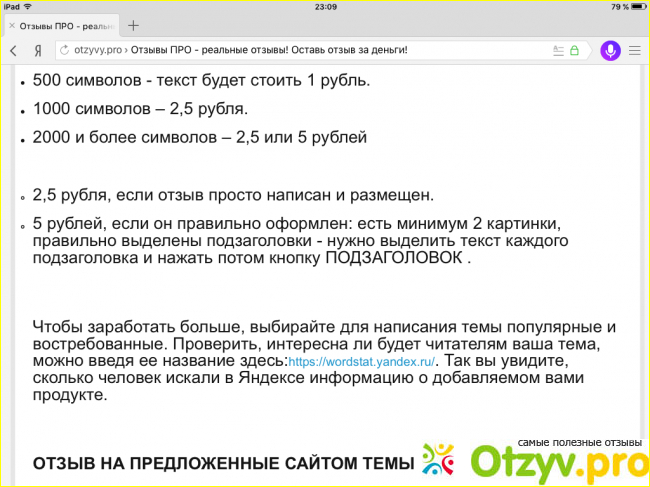
Task: Open Yandex home via Я icon
Action: tap(37, 50)
